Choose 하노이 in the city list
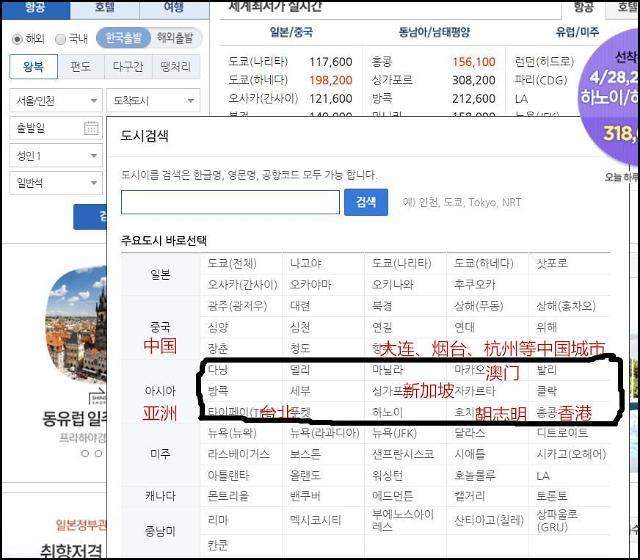 click(387, 412)
